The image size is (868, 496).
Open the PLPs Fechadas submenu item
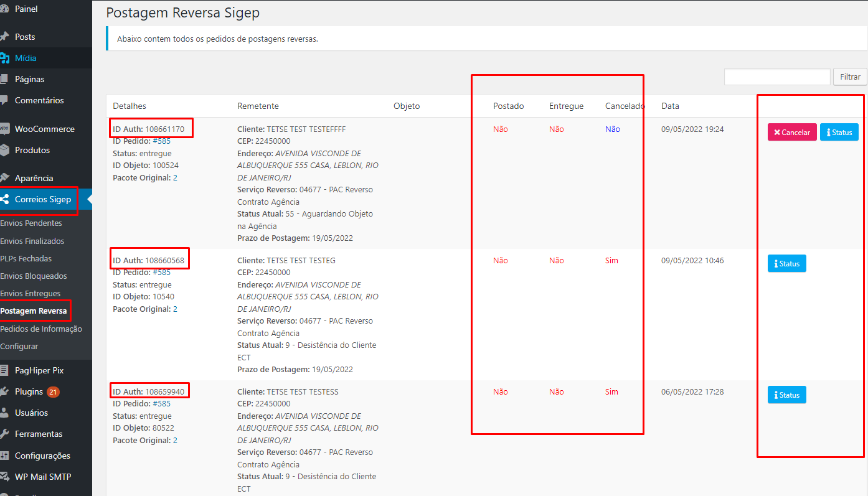26,258
